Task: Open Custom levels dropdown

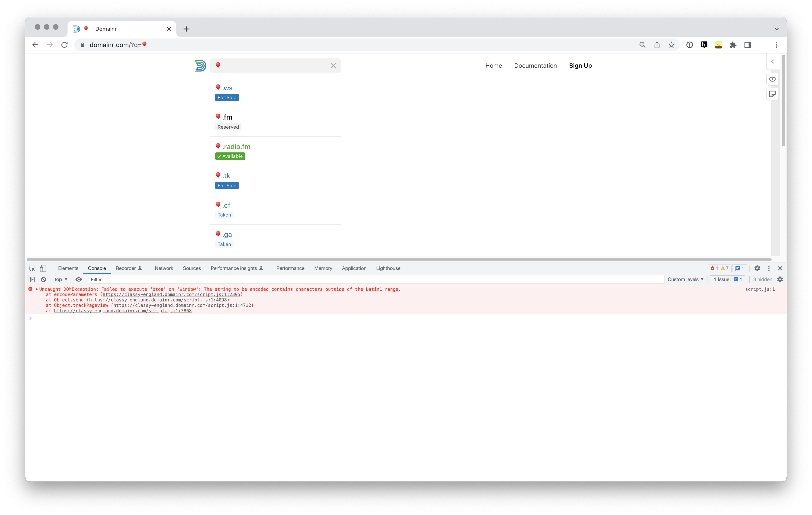Action: [685, 279]
